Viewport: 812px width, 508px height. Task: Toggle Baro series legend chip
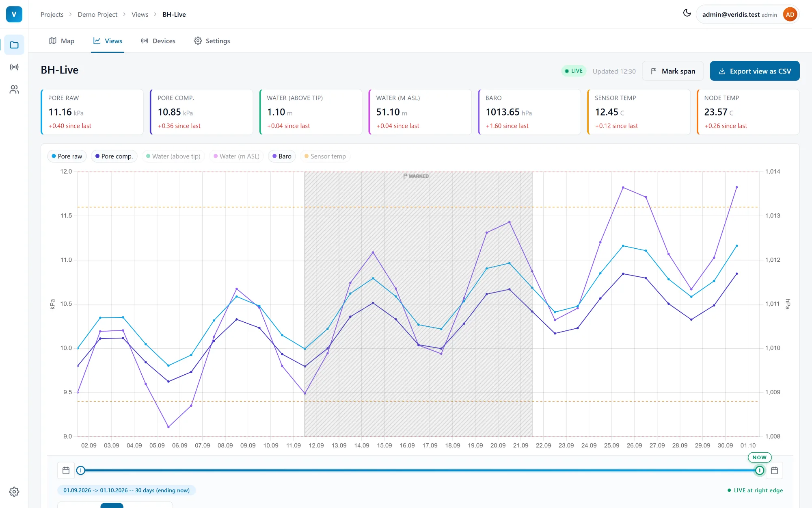click(282, 156)
